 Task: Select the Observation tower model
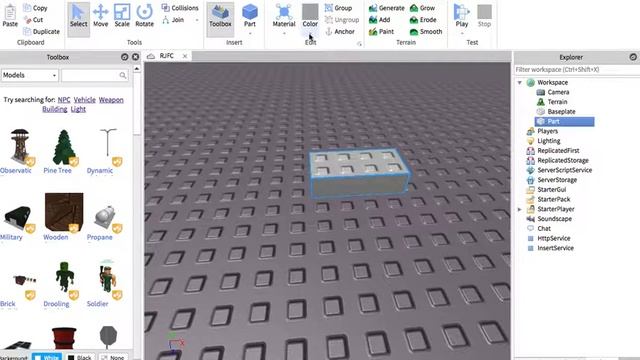click(20, 146)
